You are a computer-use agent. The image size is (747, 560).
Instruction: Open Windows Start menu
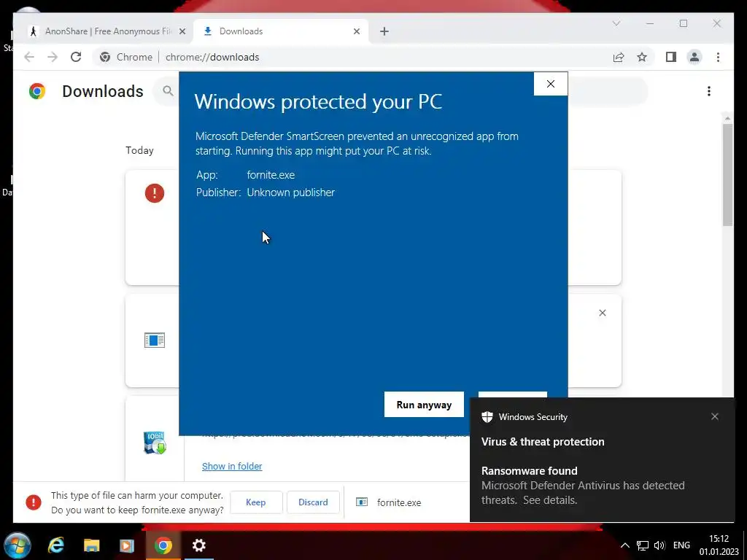(x=18, y=545)
